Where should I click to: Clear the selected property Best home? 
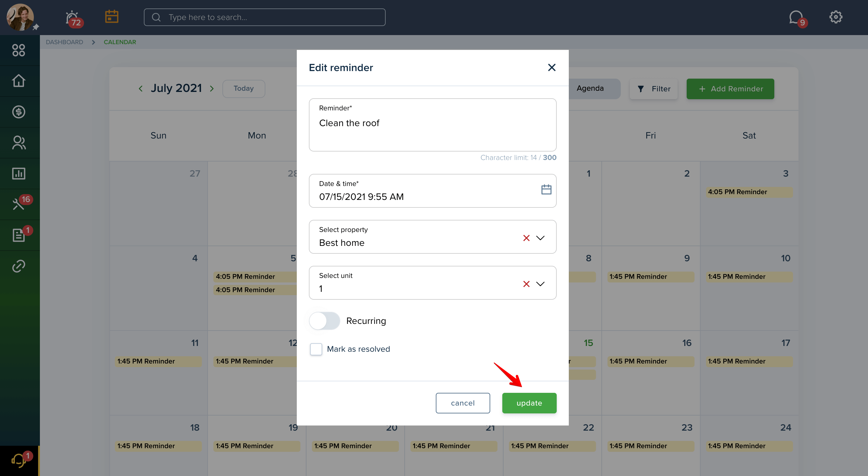pos(526,238)
